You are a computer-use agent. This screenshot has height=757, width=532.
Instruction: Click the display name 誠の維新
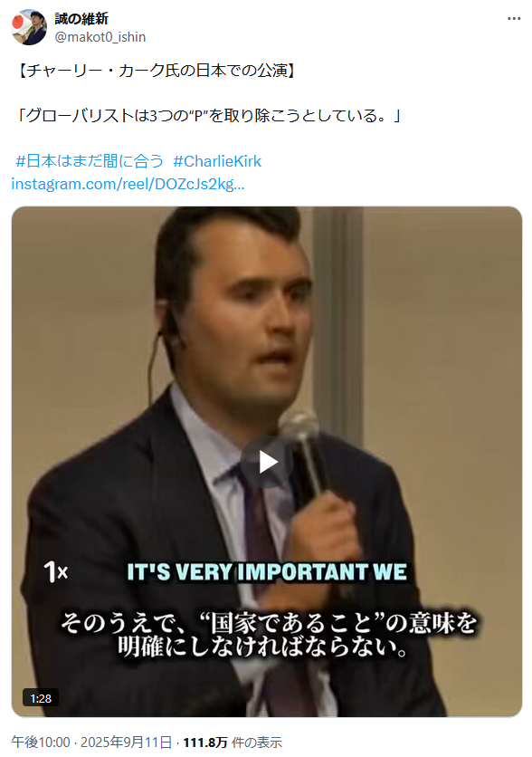(x=81, y=19)
